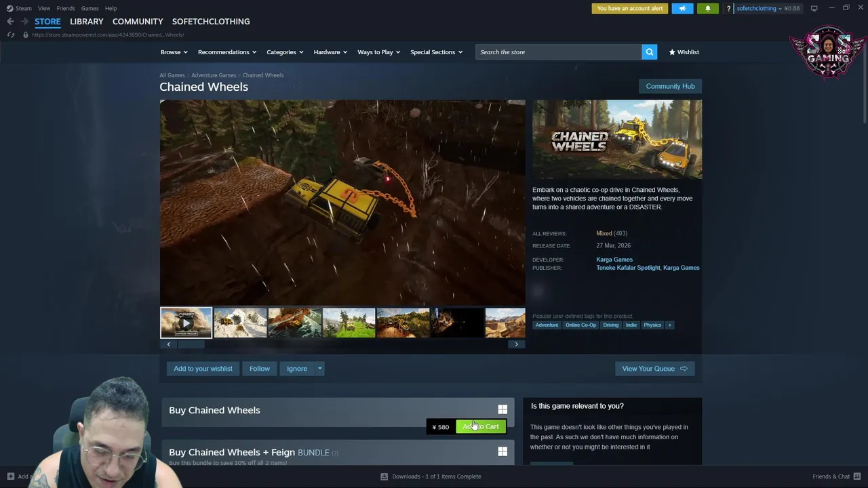Click the help question mark icon

728,9
